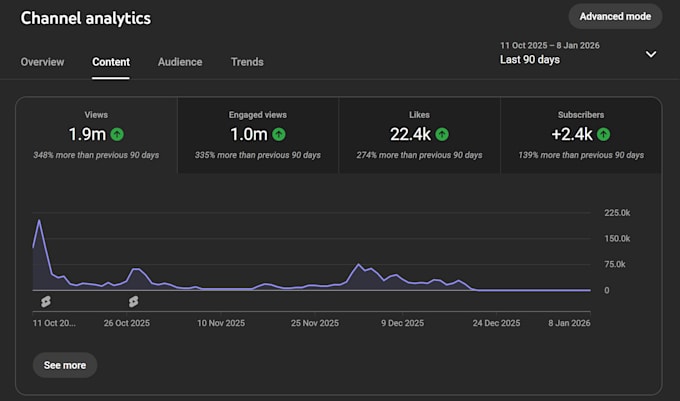Click the Channel analytics heading
Screen dimensions: 680x401
coord(86,18)
